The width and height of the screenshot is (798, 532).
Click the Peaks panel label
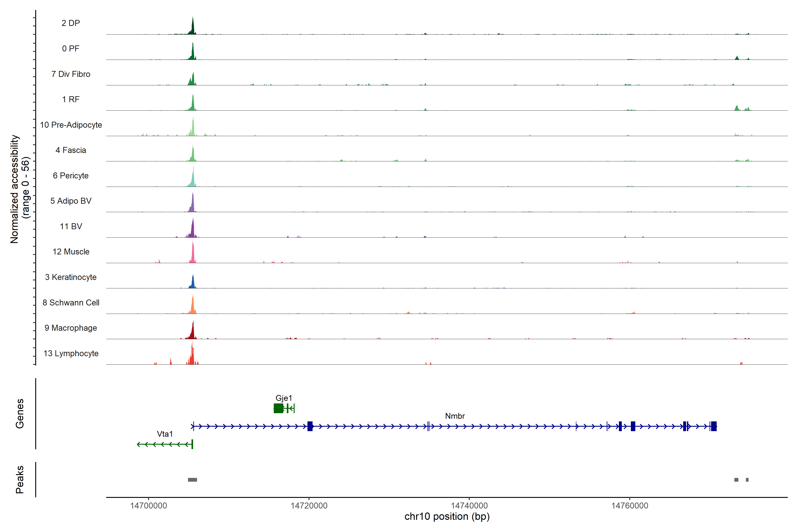point(20,479)
